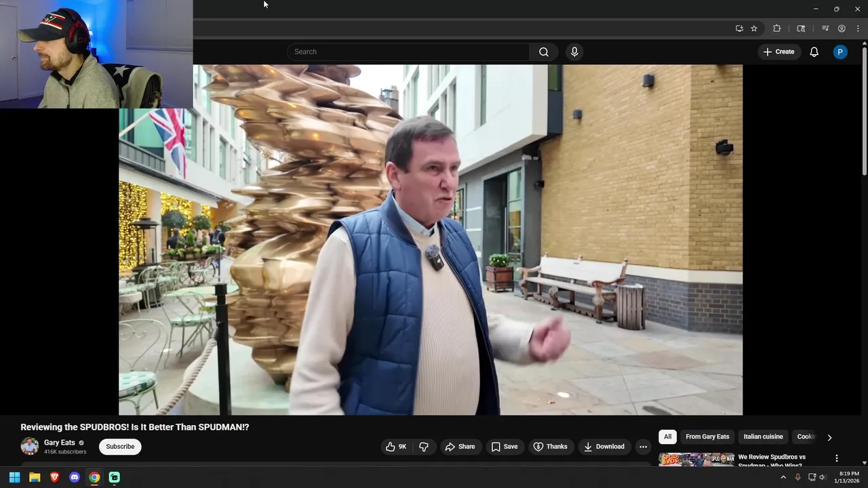Open We Review Spudbros vs Spudman thumbnail
Image resolution: width=868 pixels, height=488 pixels.
pos(696,460)
